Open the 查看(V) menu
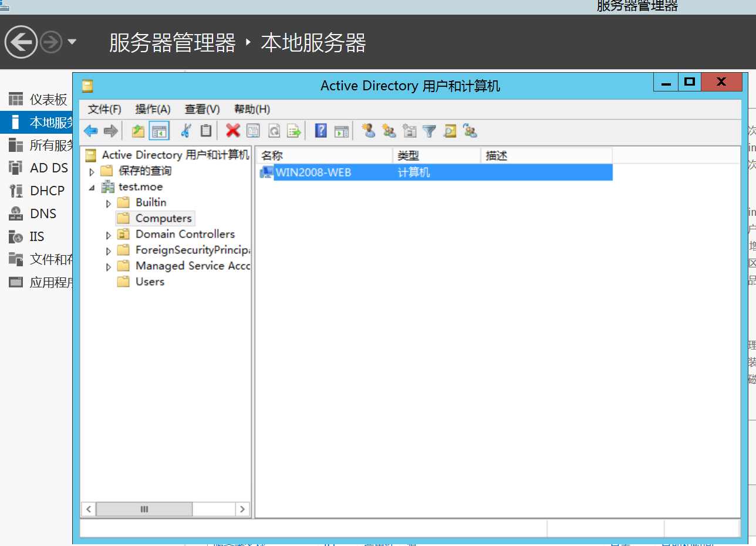Image resolution: width=756 pixels, height=546 pixels. [202, 109]
